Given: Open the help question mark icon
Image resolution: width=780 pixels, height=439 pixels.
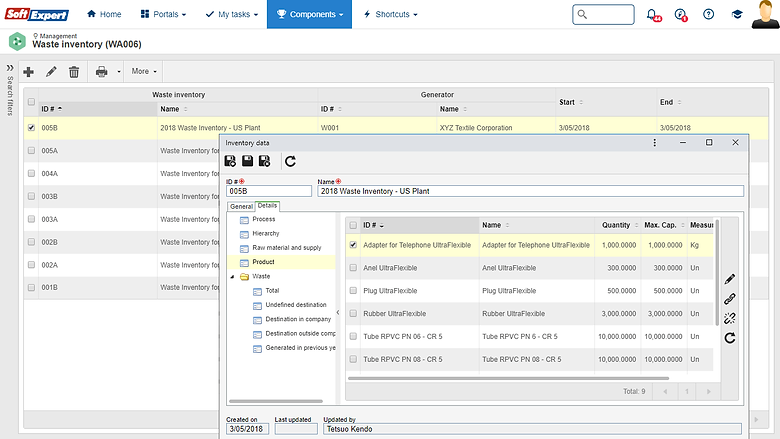Looking at the screenshot, I should click(x=708, y=14).
